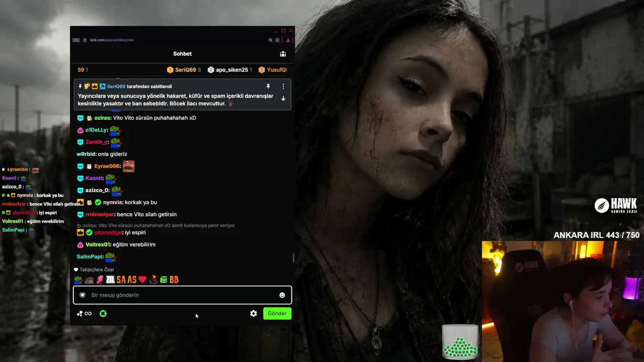Insert the facepalm quick emote

pyautogui.click(x=89, y=280)
